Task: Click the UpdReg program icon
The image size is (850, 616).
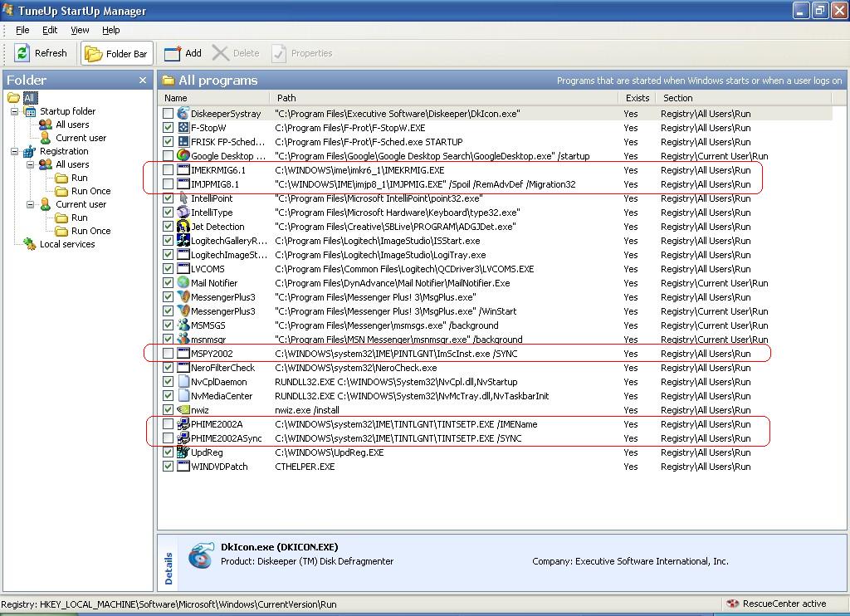Action: [183, 452]
